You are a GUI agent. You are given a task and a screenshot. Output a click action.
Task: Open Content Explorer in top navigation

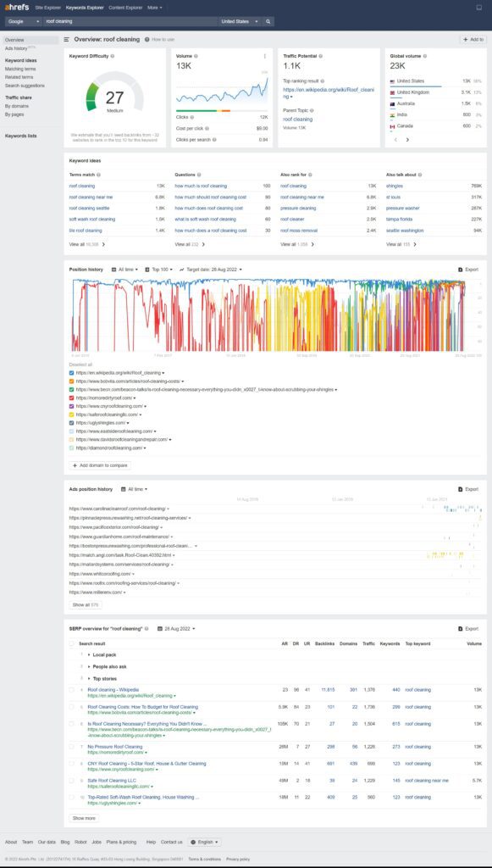[x=125, y=8]
